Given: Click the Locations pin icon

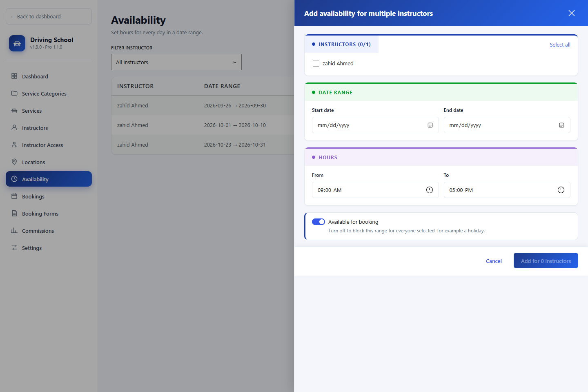Looking at the screenshot, I should point(14,162).
